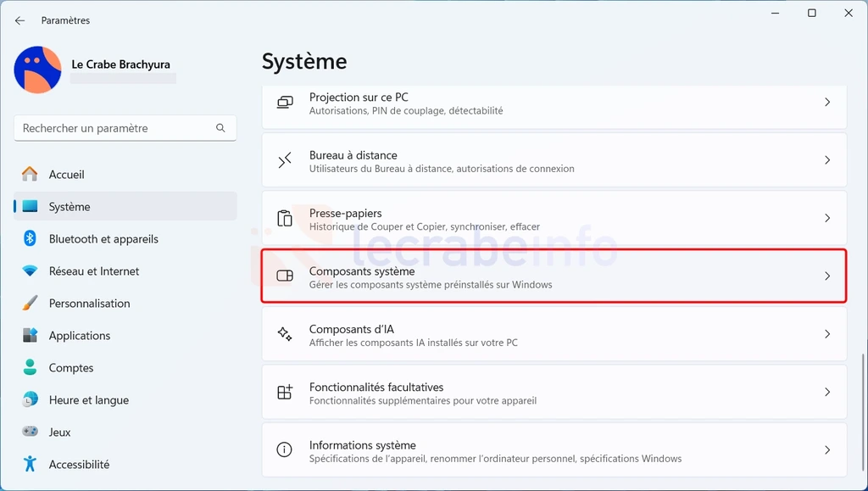Image resolution: width=868 pixels, height=491 pixels.
Task: Click the Informations système info icon
Action: pyautogui.click(x=285, y=449)
